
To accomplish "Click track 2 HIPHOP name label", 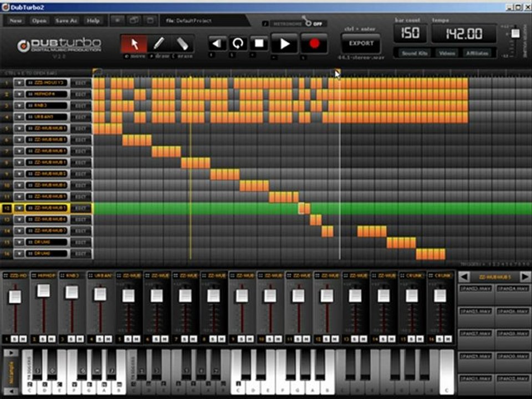I will 47,94.
